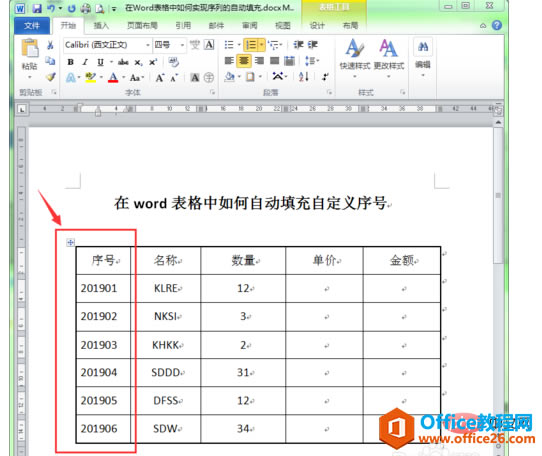Apply character border with the boxed A icon
This screenshot has height=456, width=542.
(209, 45)
